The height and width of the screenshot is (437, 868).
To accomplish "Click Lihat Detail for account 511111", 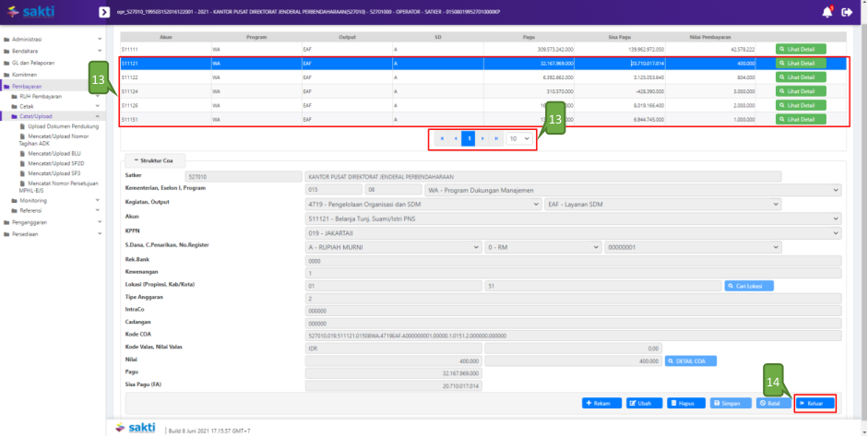I will coord(801,48).
